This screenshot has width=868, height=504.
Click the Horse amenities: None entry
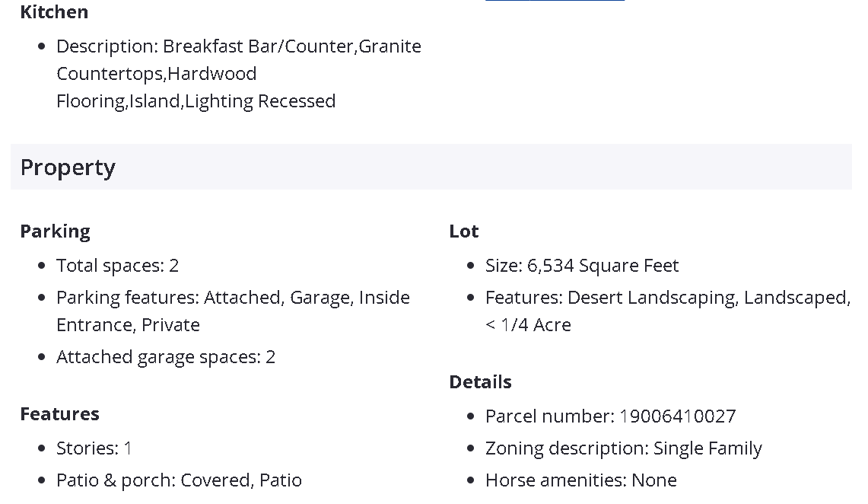pos(580,480)
